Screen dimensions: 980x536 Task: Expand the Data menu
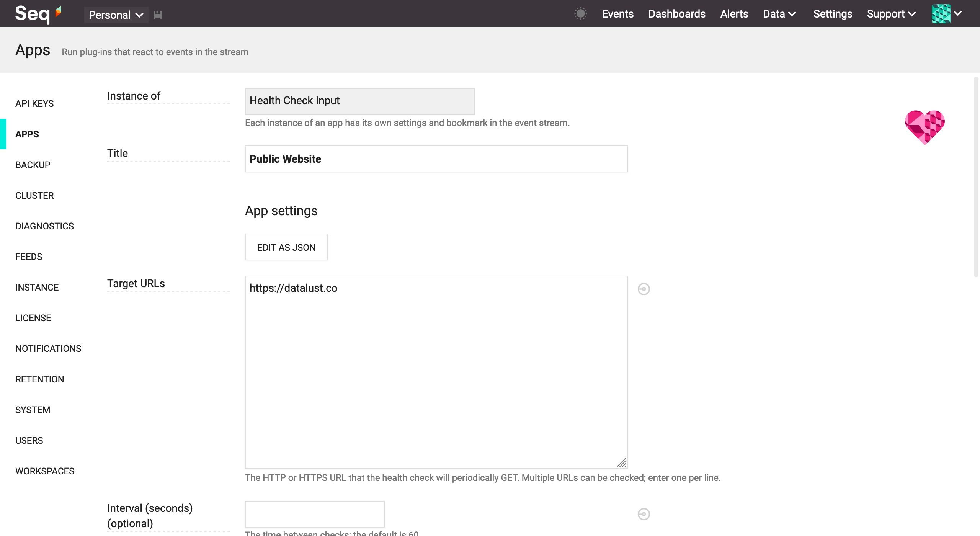779,14
